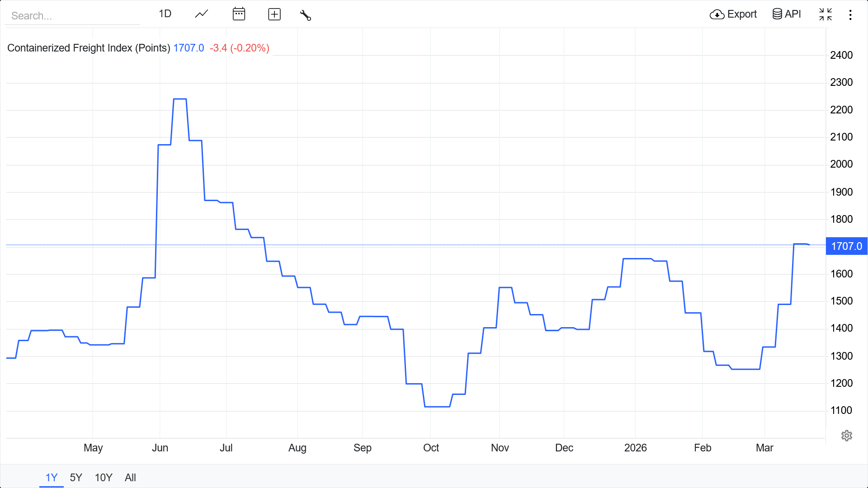The image size is (868, 488).
Task: Click the plus icon to add comparison
Action: pyautogui.click(x=274, y=14)
